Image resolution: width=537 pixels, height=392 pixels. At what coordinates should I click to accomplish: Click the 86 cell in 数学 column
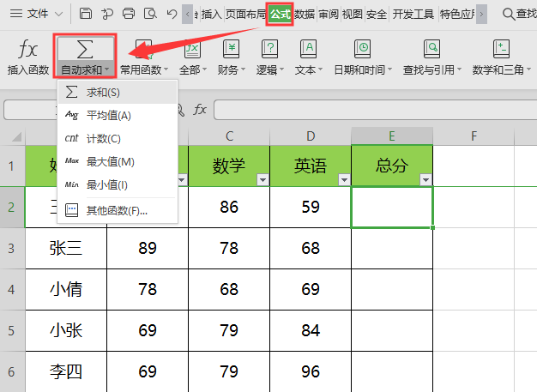[229, 207]
